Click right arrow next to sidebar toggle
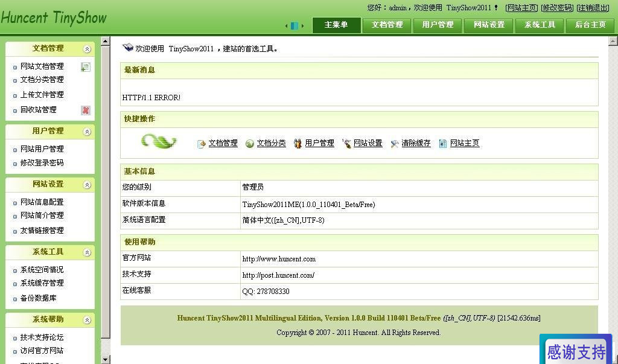This screenshot has width=618, height=364. click(x=302, y=26)
